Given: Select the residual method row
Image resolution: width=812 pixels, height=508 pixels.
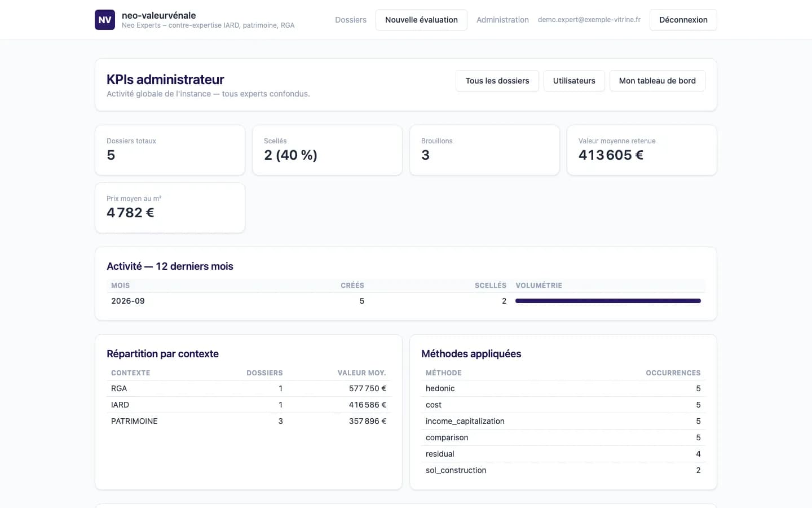Looking at the screenshot, I should (x=563, y=454).
